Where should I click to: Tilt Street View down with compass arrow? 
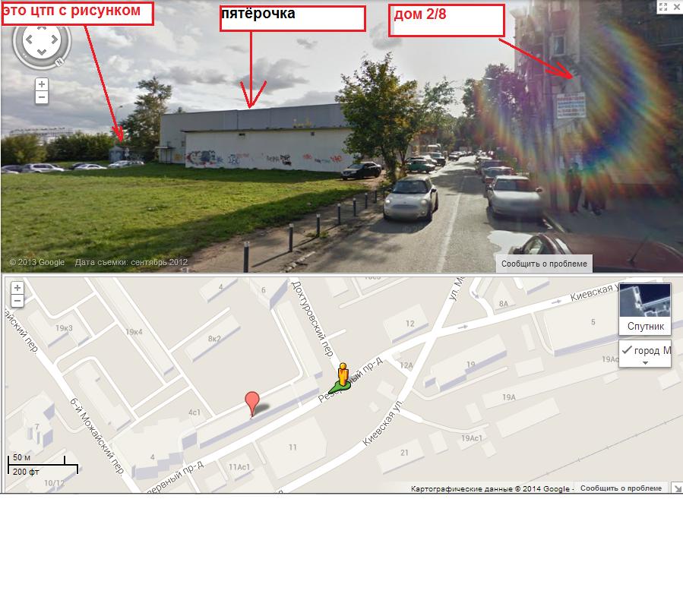(x=42, y=52)
